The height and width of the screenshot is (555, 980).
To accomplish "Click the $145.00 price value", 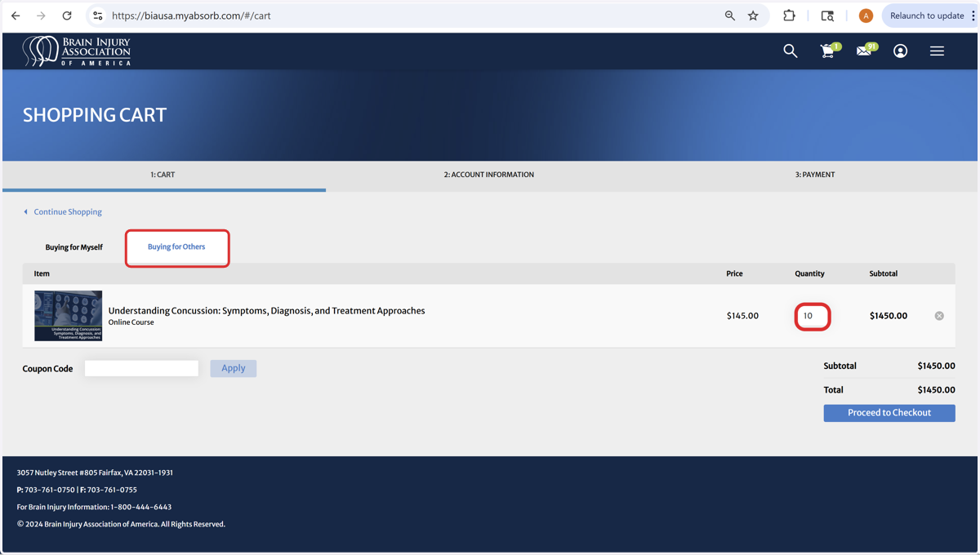I will (742, 316).
